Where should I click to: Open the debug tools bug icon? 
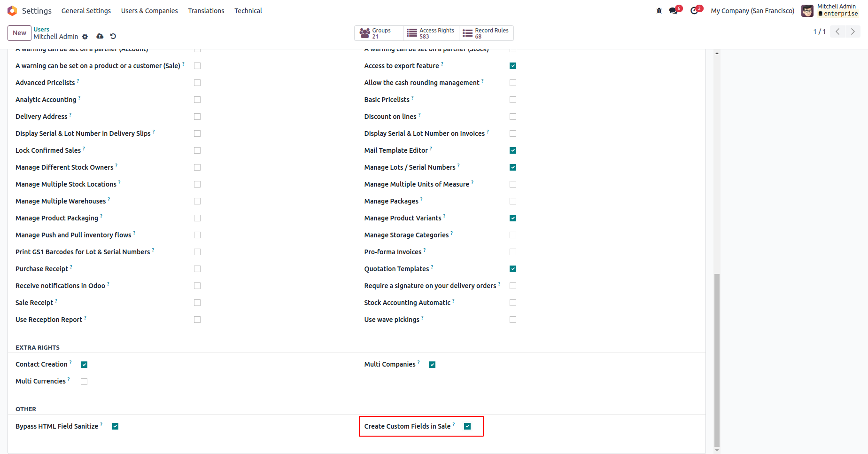(x=659, y=11)
